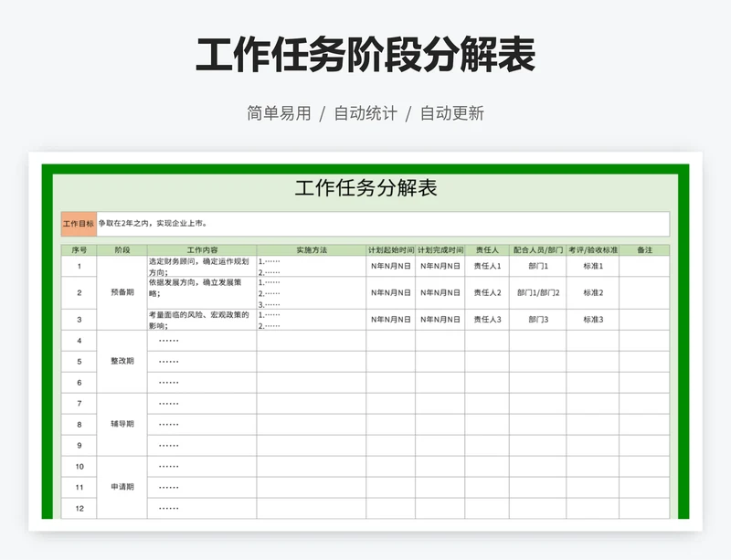
Task: Click the 部门1/部门2 cell
Action: coord(538,293)
